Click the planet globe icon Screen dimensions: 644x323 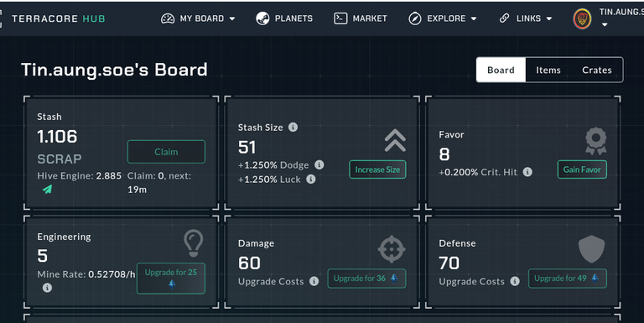point(262,18)
